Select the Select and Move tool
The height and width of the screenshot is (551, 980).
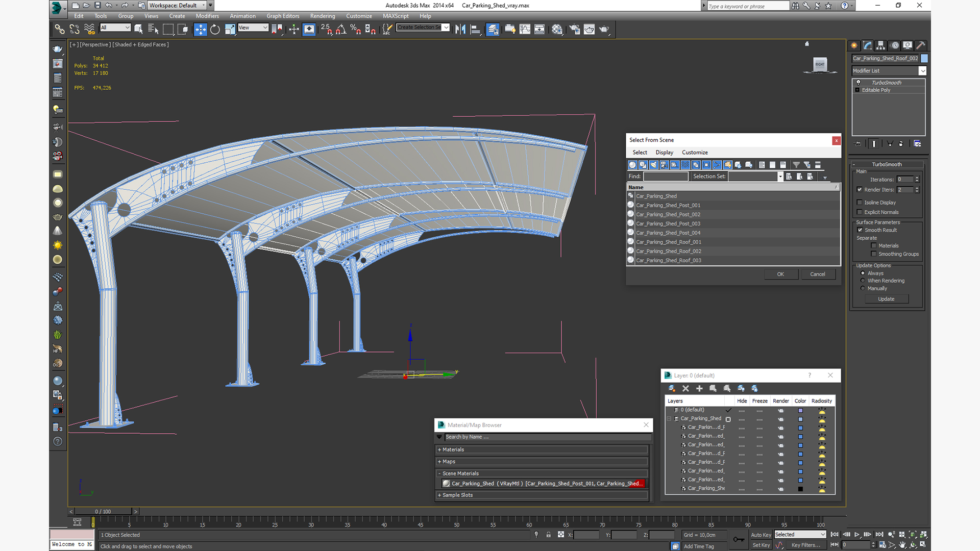coord(200,29)
